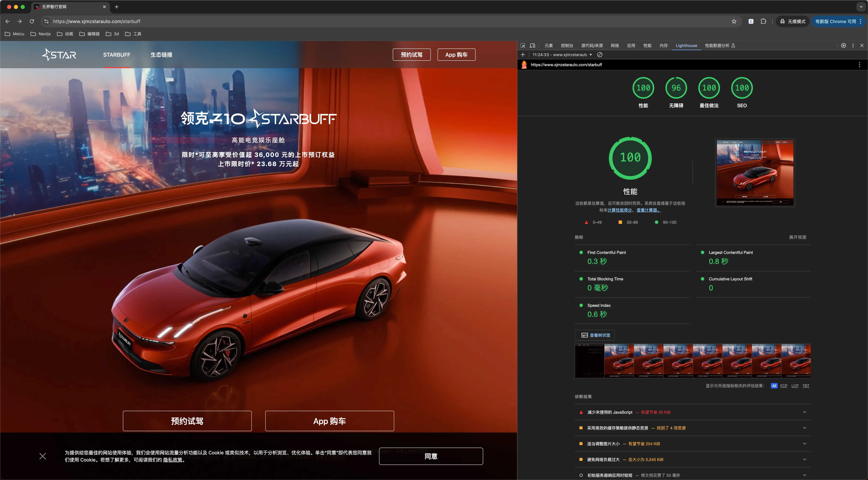Go back with the browser back arrow
The height and width of the screenshot is (480, 868).
(7, 21)
